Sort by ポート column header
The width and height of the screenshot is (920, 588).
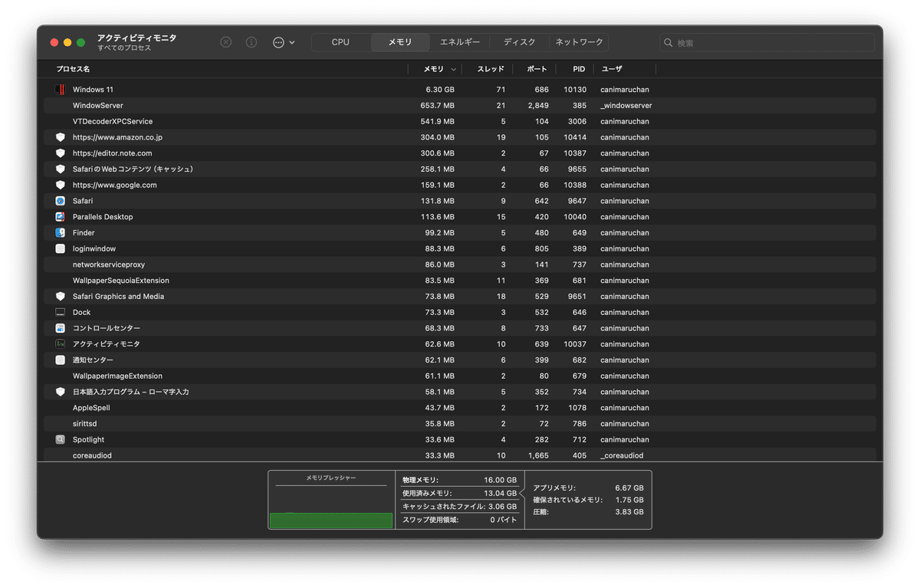click(x=537, y=69)
